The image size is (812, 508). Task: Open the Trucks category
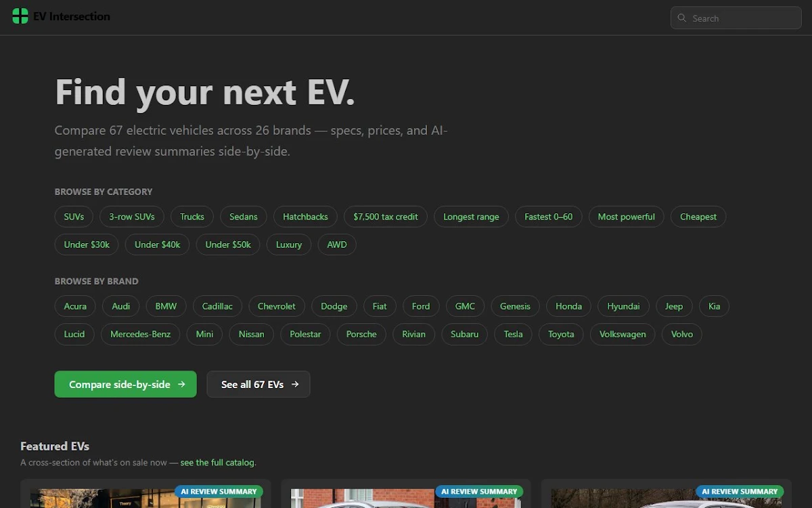[x=192, y=217]
